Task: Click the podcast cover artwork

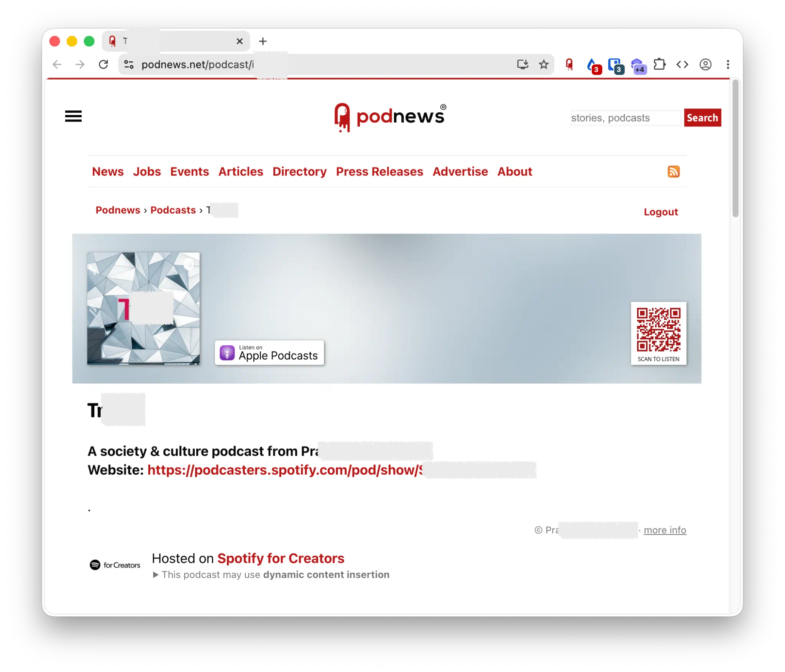Action: pos(143,309)
